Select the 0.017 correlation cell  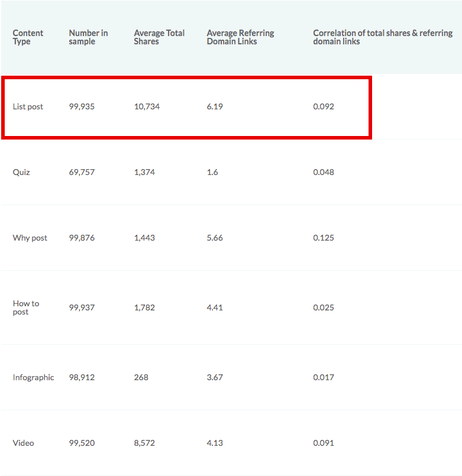pyautogui.click(x=324, y=377)
